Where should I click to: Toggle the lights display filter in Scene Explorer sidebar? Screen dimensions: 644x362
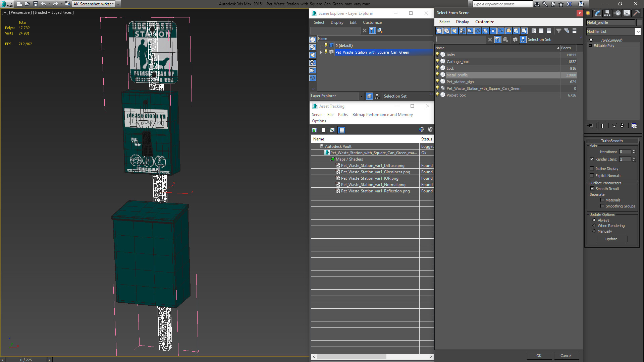[313, 55]
